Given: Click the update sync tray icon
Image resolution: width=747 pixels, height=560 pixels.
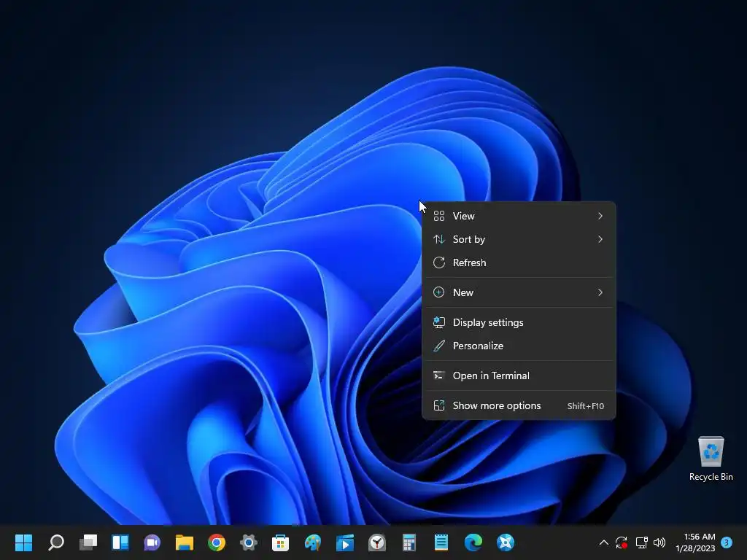Looking at the screenshot, I should click(x=622, y=542).
